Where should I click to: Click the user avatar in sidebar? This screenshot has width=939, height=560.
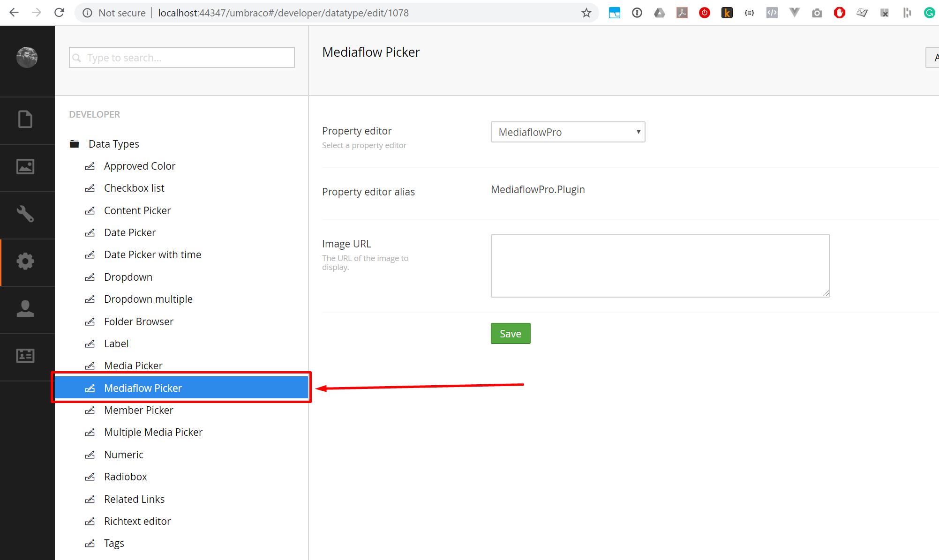click(x=27, y=57)
